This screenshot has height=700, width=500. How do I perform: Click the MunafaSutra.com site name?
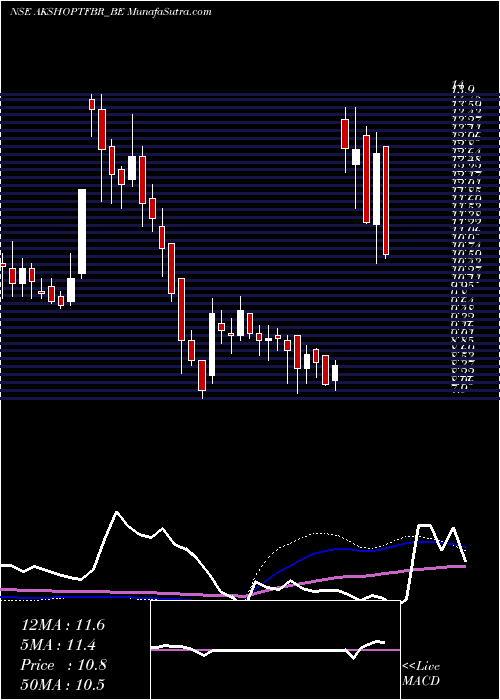(x=169, y=12)
